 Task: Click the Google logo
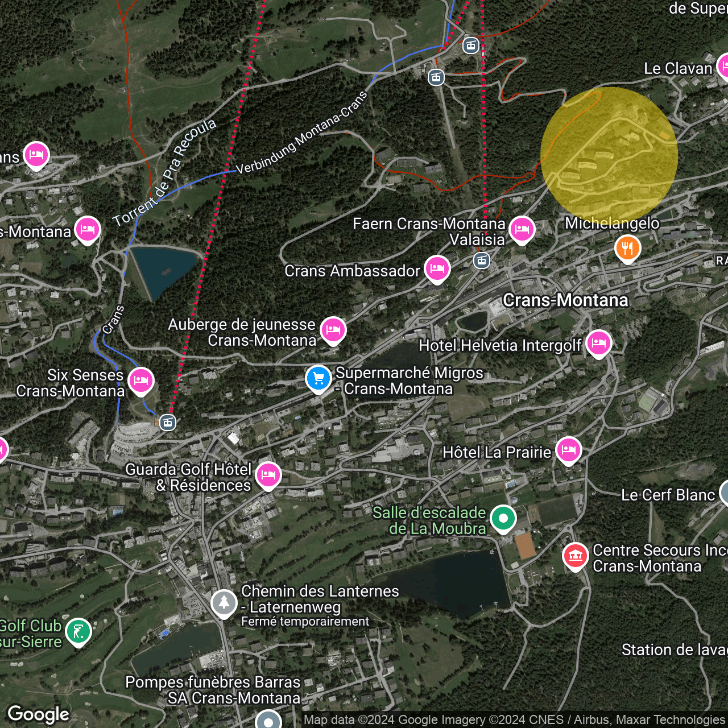tap(39, 714)
